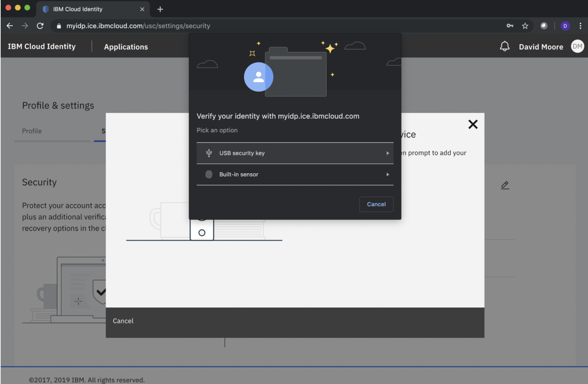Screen dimensions: 588x384
Task: Reload the page with the refresh icon
Action: pyautogui.click(x=40, y=26)
